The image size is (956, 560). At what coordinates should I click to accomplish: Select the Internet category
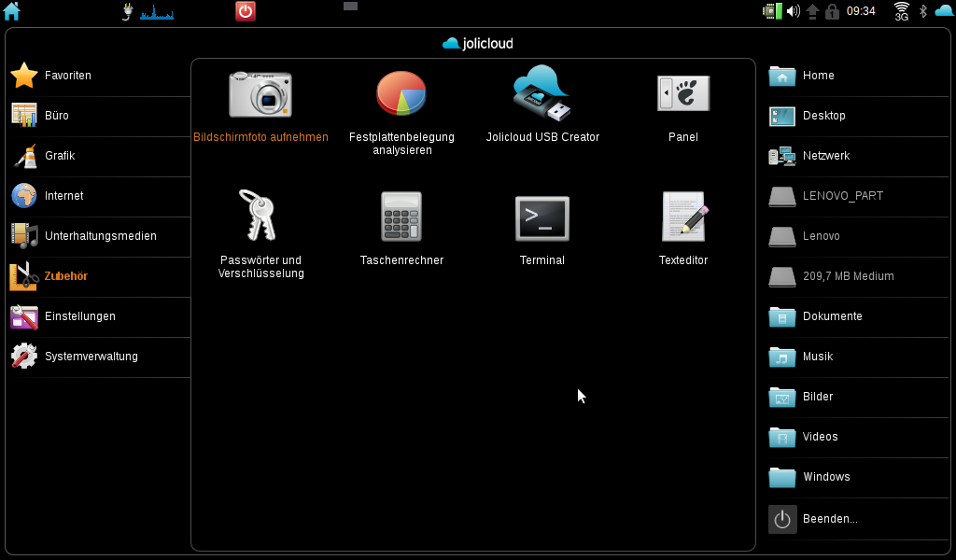point(100,196)
